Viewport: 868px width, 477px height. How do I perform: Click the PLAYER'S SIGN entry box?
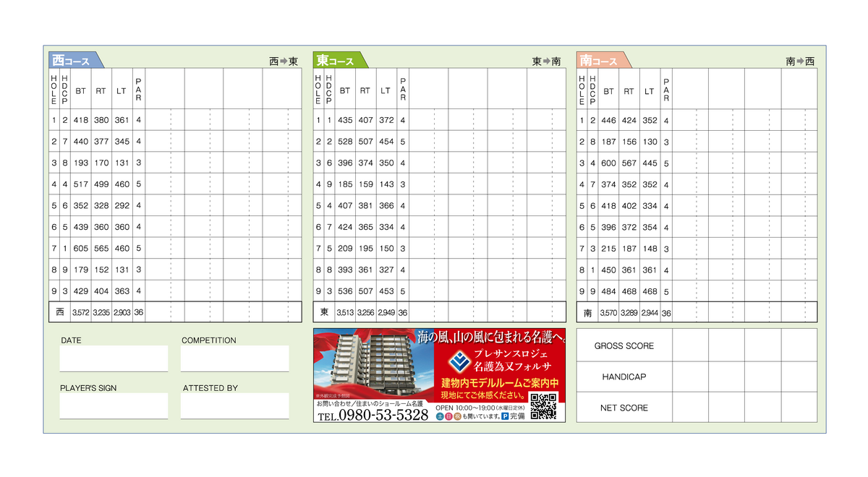click(x=114, y=405)
